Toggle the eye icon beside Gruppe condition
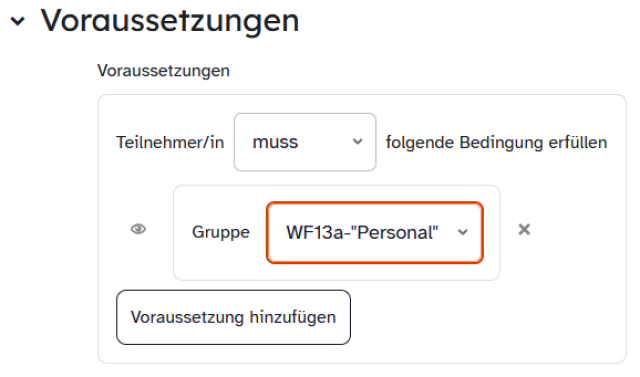Screen dimensions: 640x377 (138, 229)
